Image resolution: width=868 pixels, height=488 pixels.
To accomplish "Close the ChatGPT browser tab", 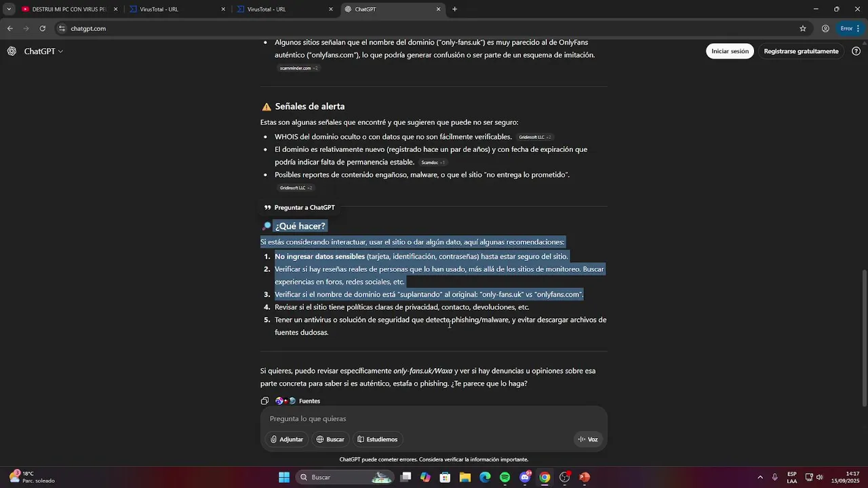I will click(438, 9).
